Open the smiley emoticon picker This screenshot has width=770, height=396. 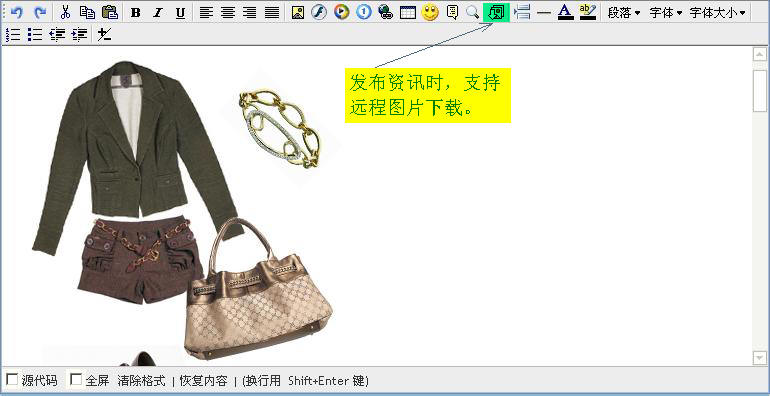pos(430,12)
